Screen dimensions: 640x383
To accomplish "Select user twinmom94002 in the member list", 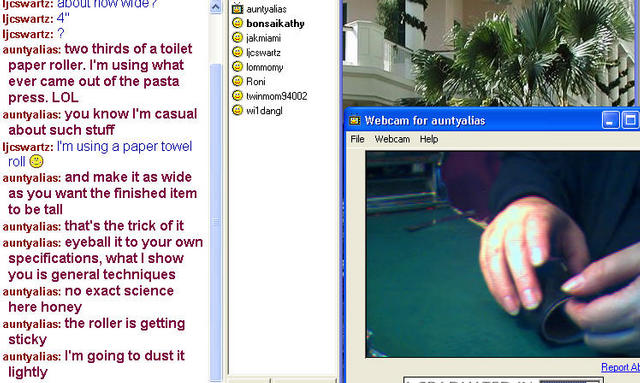I will tap(276, 96).
